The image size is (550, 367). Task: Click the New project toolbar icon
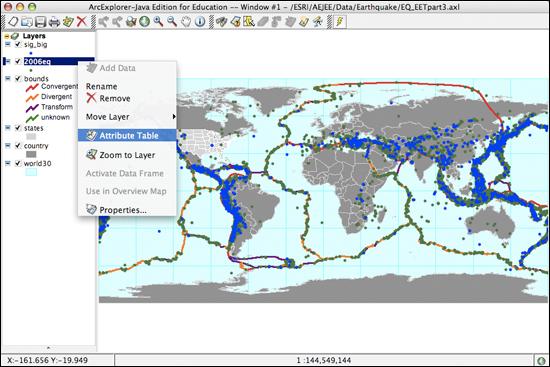tap(13, 22)
